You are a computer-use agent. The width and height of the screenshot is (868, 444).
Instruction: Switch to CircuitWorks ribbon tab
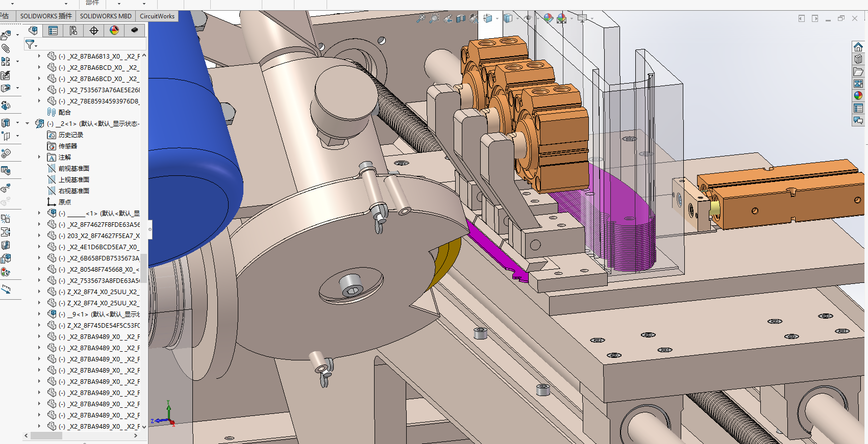(157, 16)
